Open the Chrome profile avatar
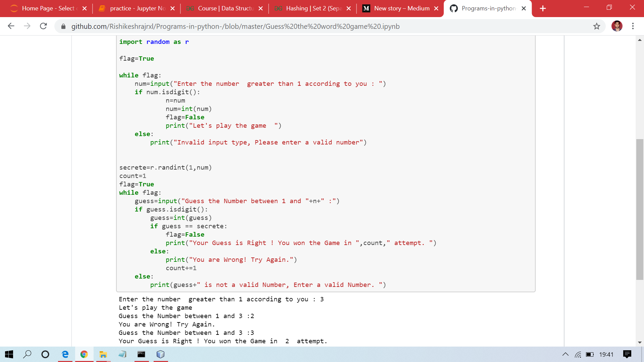644x362 pixels. (x=616, y=26)
